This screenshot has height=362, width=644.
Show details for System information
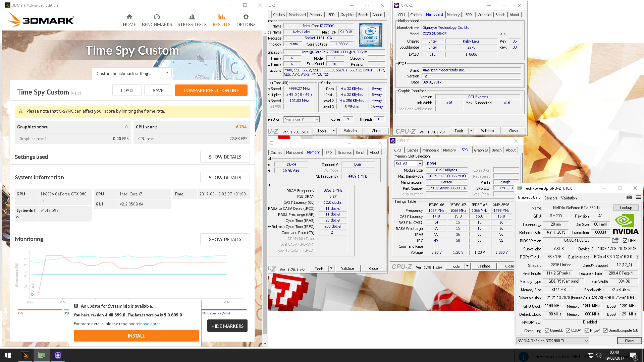[225, 178]
